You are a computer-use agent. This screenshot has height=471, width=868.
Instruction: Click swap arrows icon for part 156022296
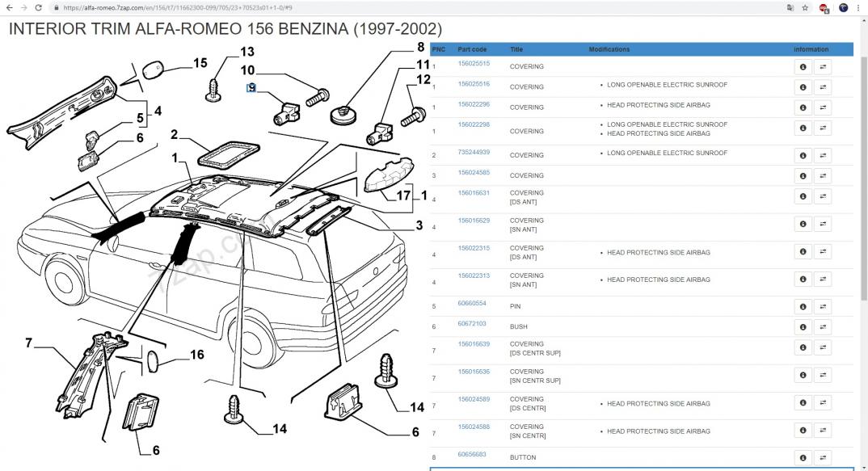(x=823, y=107)
